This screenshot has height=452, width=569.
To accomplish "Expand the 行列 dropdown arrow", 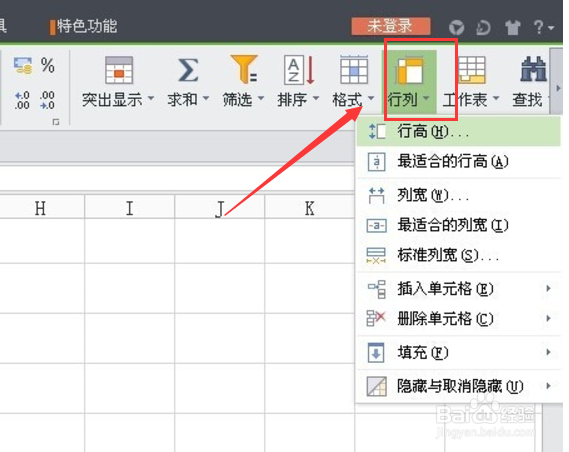I will pyautogui.click(x=426, y=98).
